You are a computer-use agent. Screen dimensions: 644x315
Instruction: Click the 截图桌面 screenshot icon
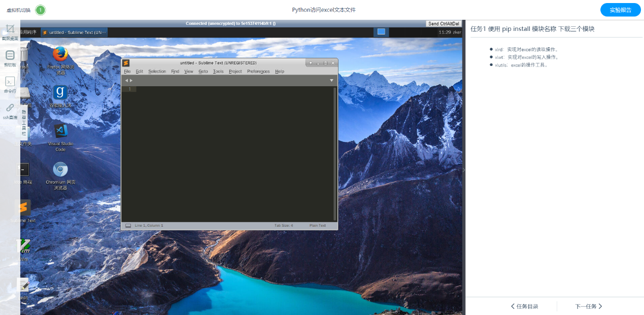point(10,29)
